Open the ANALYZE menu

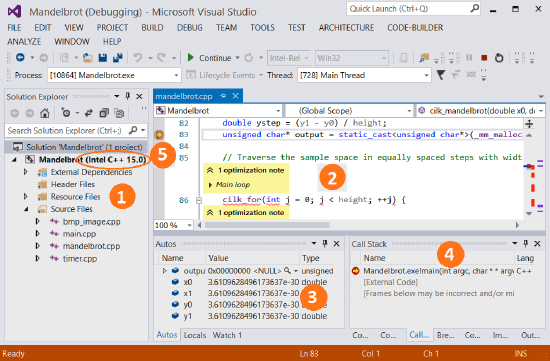click(x=24, y=41)
